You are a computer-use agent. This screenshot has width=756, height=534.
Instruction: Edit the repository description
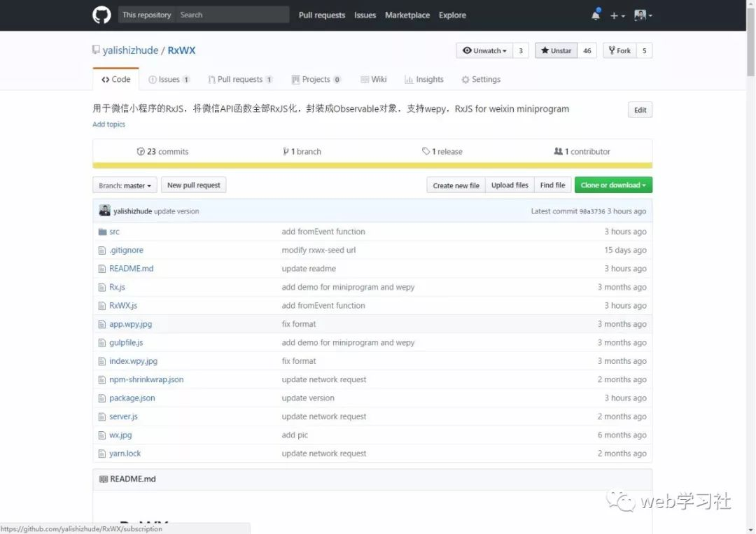[x=640, y=110]
